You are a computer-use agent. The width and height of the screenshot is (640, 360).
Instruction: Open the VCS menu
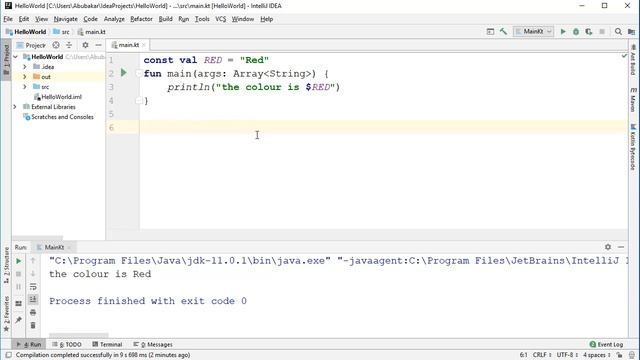(x=220, y=19)
